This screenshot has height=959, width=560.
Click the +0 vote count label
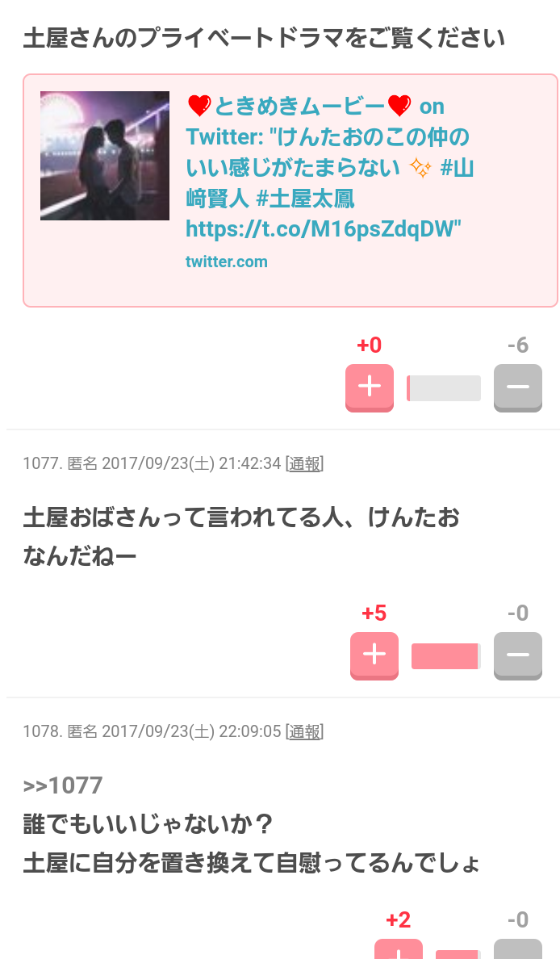tap(370, 345)
